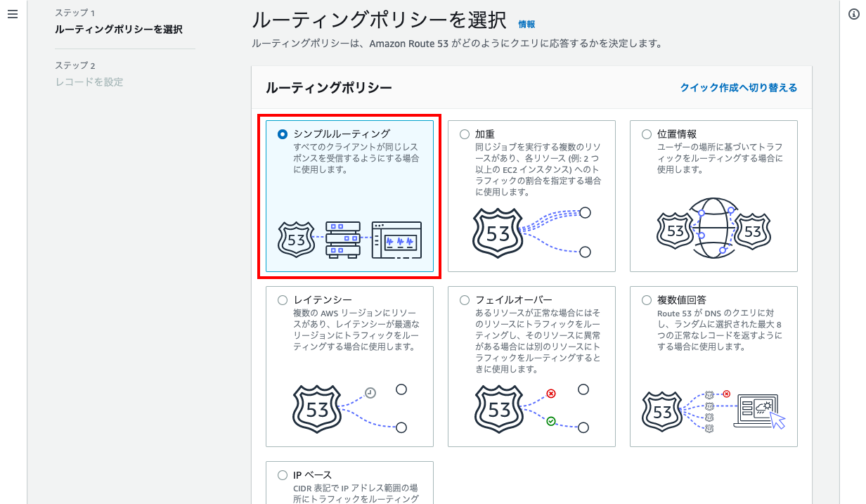
Task: Select the シンプルルーティング radio button
Action: tap(283, 134)
